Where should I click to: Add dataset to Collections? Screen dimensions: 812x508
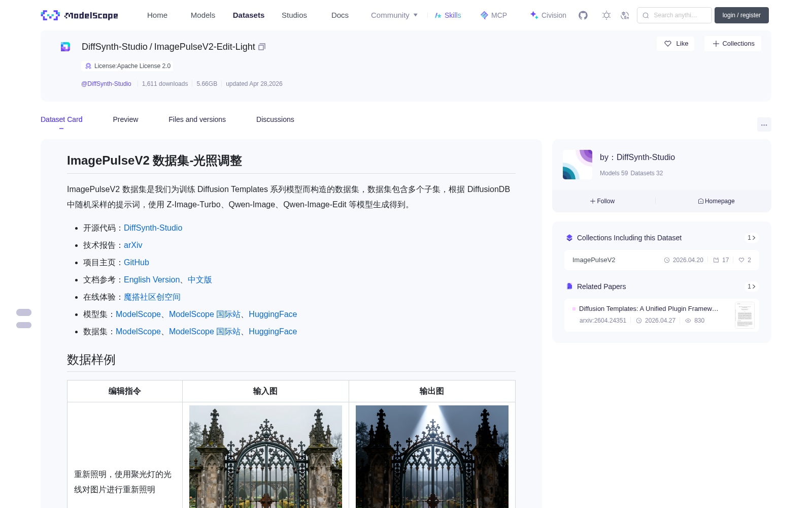point(733,44)
